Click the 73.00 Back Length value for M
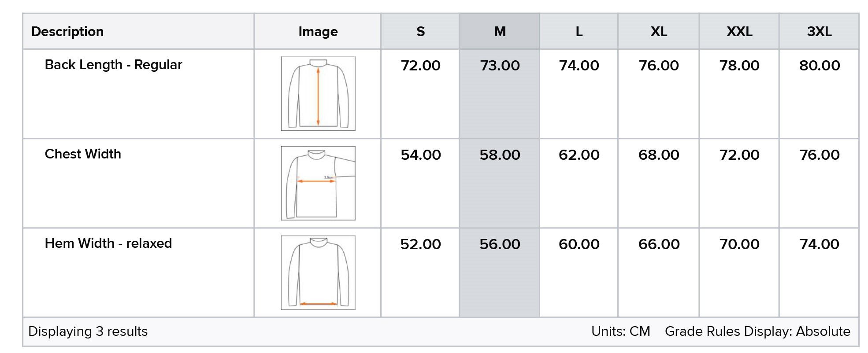The width and height of the screenshot is (868, 353). tap(500, 66)
